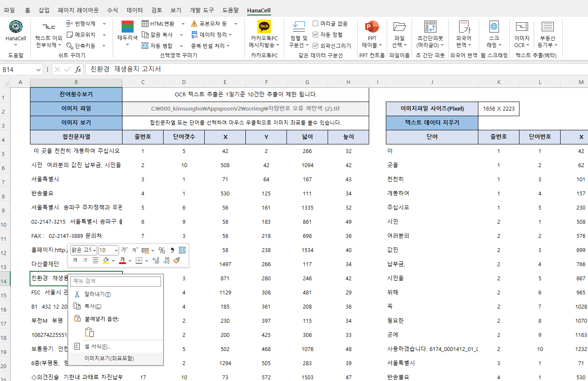This screenshot has height=381, width=588.
Task: Open font size dropdown in mini toolbar
Action: point(116,250)
